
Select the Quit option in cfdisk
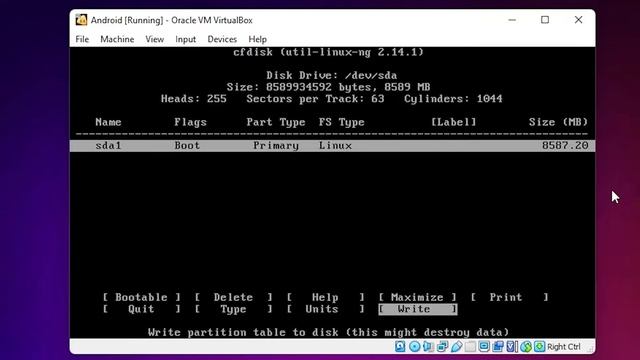141,309
